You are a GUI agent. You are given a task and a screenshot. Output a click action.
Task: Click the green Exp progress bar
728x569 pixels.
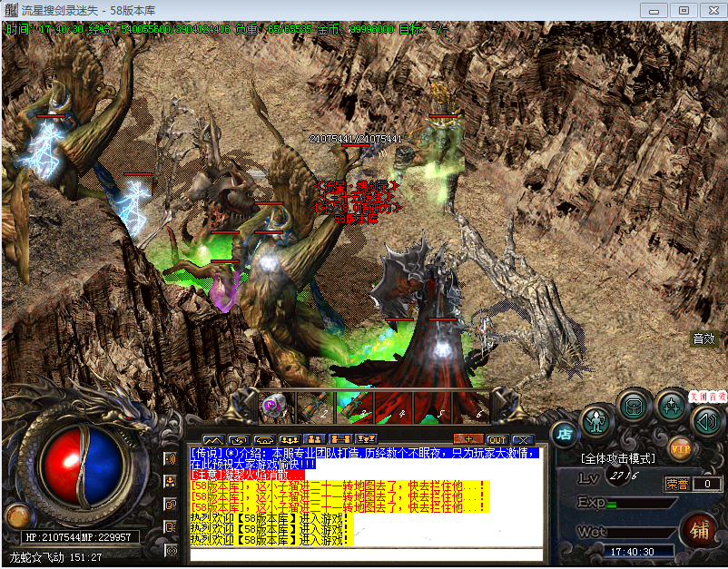click(x=641, y=504)
